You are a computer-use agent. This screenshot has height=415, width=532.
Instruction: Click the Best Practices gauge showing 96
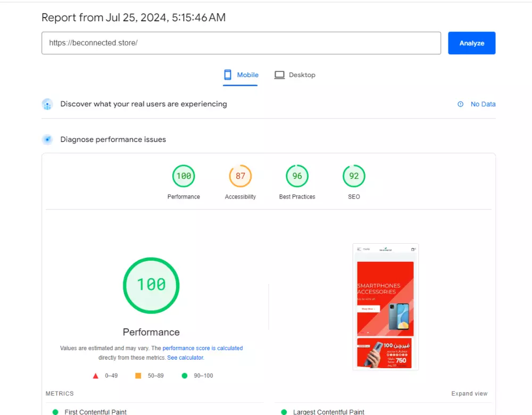point(297,176)
